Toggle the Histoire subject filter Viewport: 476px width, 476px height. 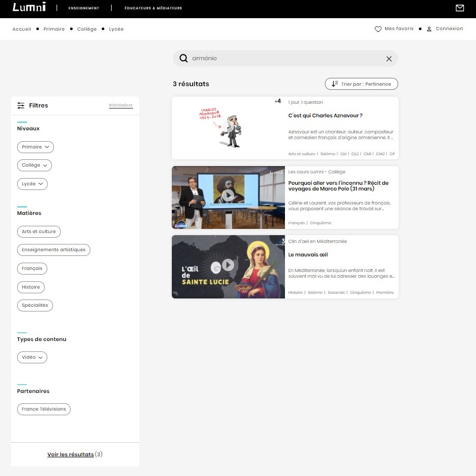[x=31, y=287]
